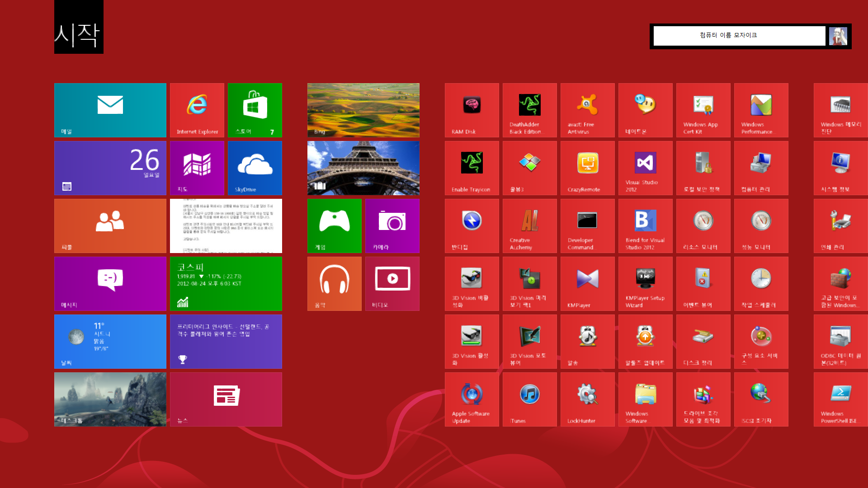Open Blend for Visual Studio 2012 tile

(646, 226)
